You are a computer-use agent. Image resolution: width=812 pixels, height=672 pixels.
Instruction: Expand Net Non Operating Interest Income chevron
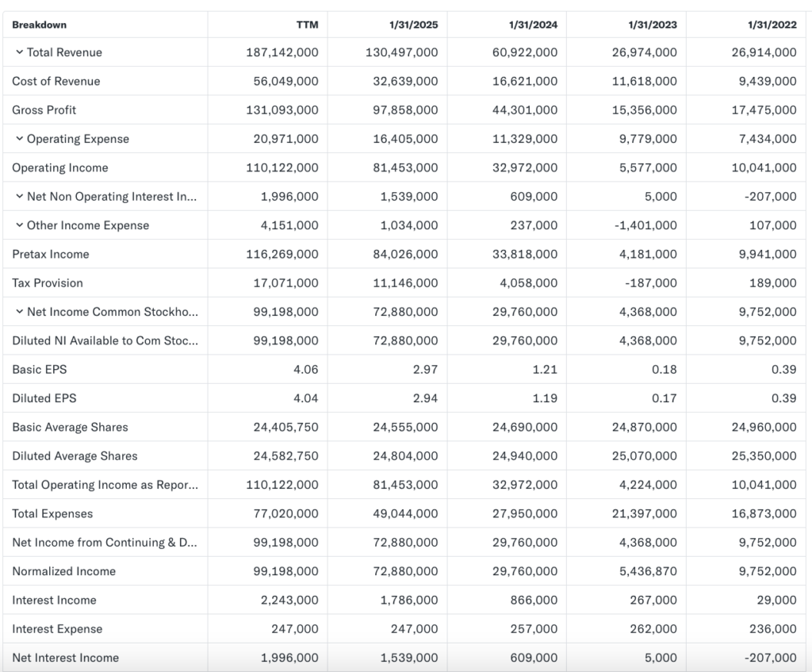(x=19, y=197)
